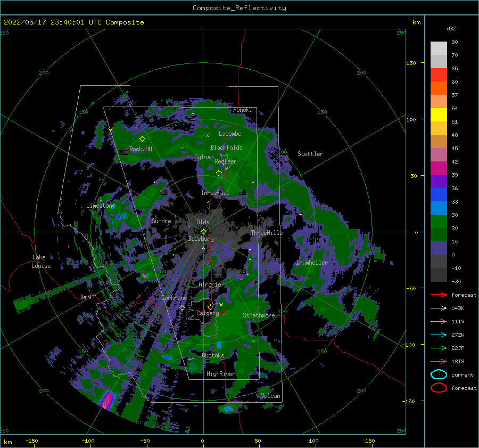Click the magenta storm cell at southwest edge
This screenshot has height=448, width=479.
(107, 400)
